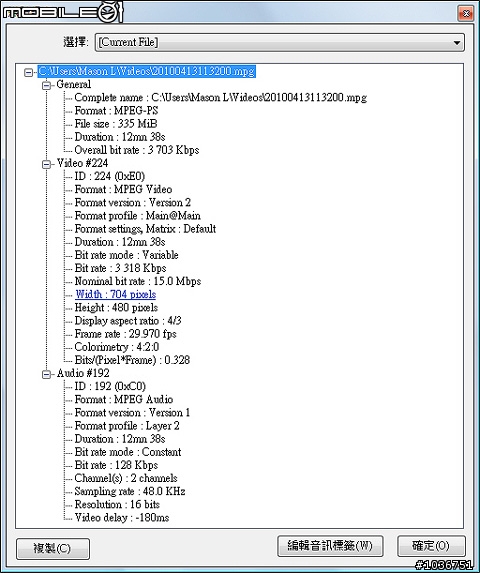Select Bit rate mode : Constant row

coord(128,452)
